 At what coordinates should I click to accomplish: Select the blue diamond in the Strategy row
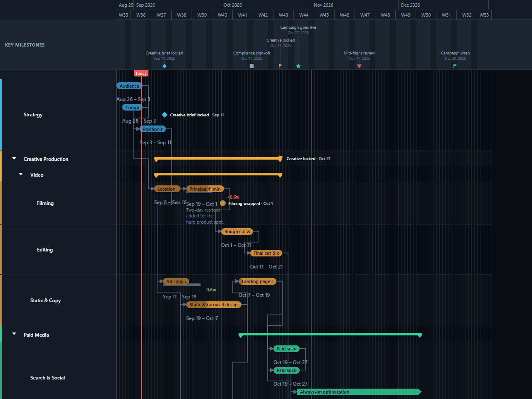(x=165, y=115)
